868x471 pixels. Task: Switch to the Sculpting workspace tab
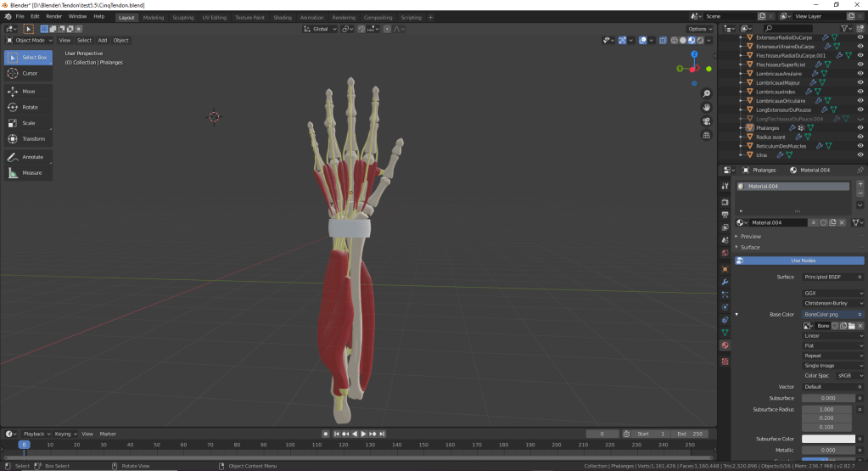[x=182, y=17]
